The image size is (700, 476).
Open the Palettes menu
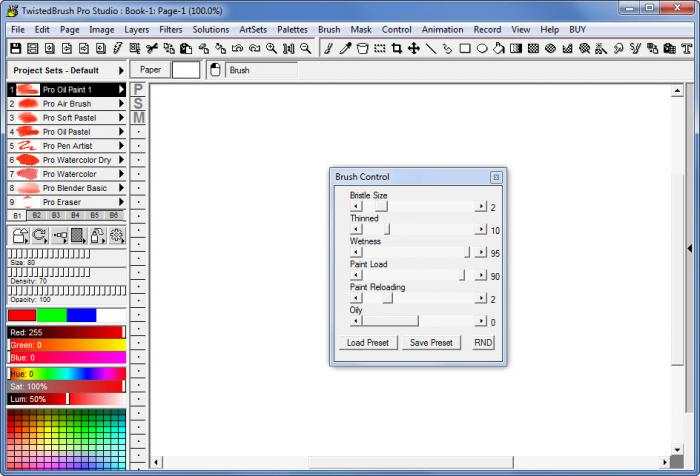point(292,29)
